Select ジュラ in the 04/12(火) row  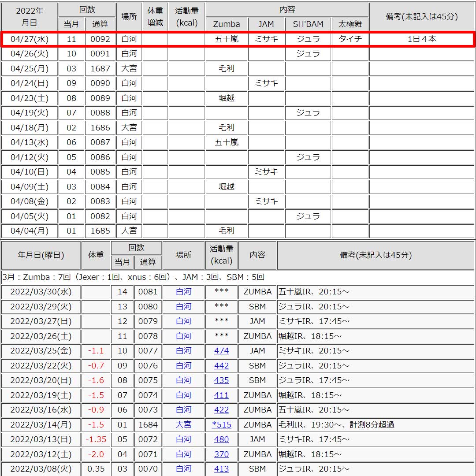[x=308, y=157]
